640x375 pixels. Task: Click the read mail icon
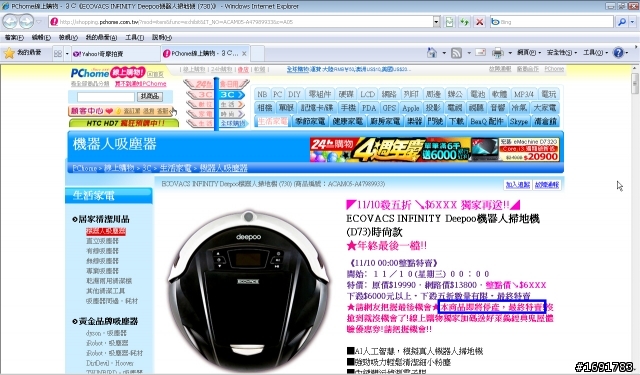[x=480, y=52]
